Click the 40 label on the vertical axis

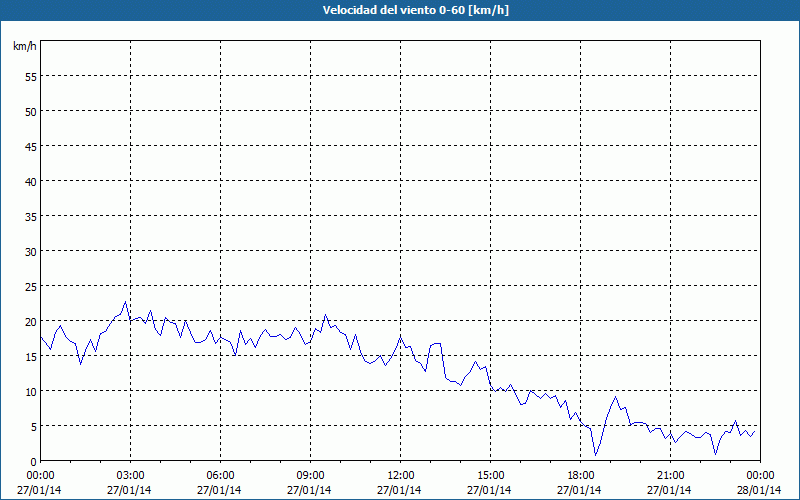(30, 181)
